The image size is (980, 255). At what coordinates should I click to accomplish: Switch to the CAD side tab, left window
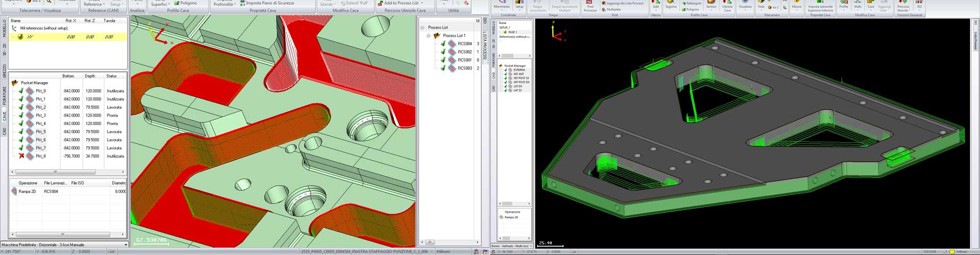coord(4,132)
